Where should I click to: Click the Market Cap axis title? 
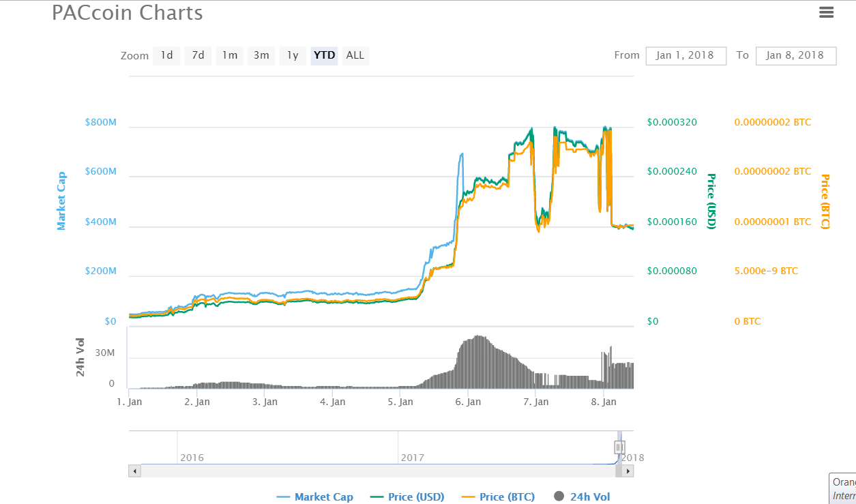(61, 201)
